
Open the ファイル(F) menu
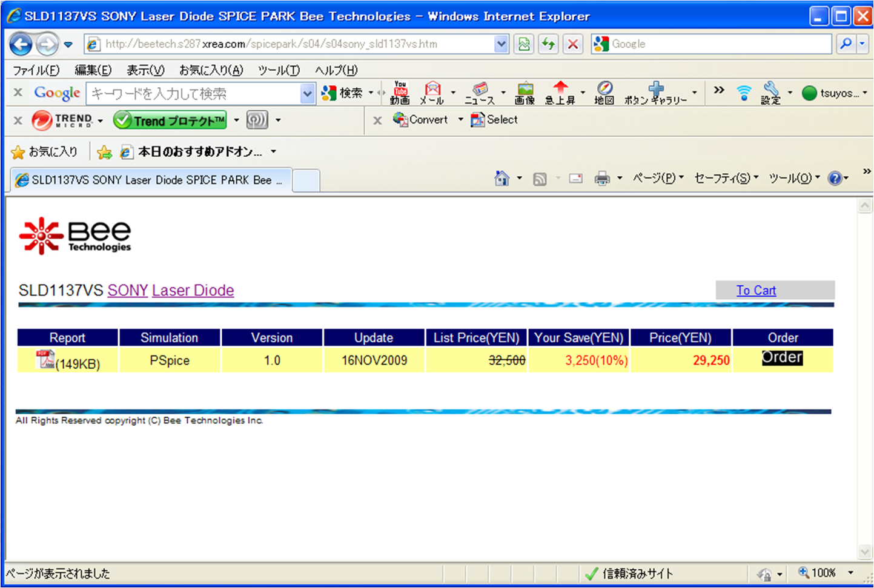(x=36, y=70)
